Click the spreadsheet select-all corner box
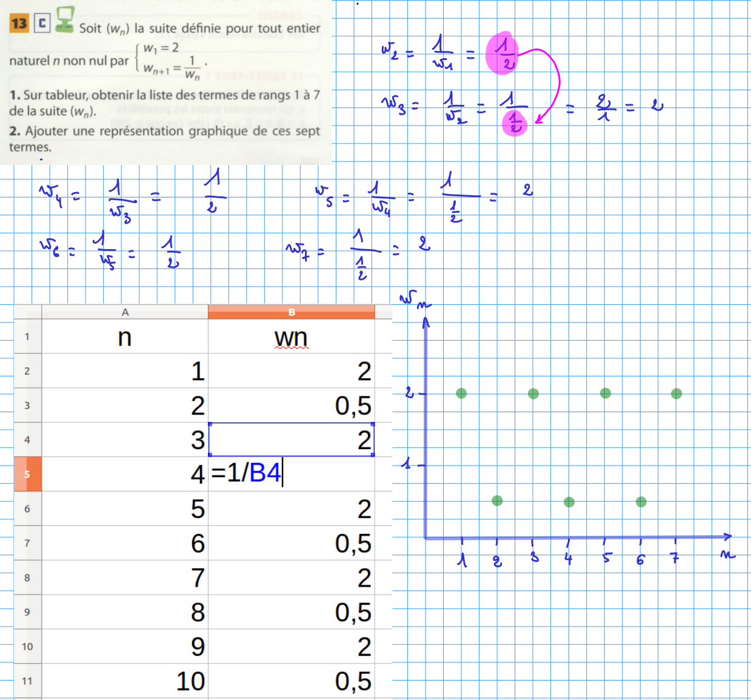Viewport: 751px width, 700px height. (x=27, y=312)
